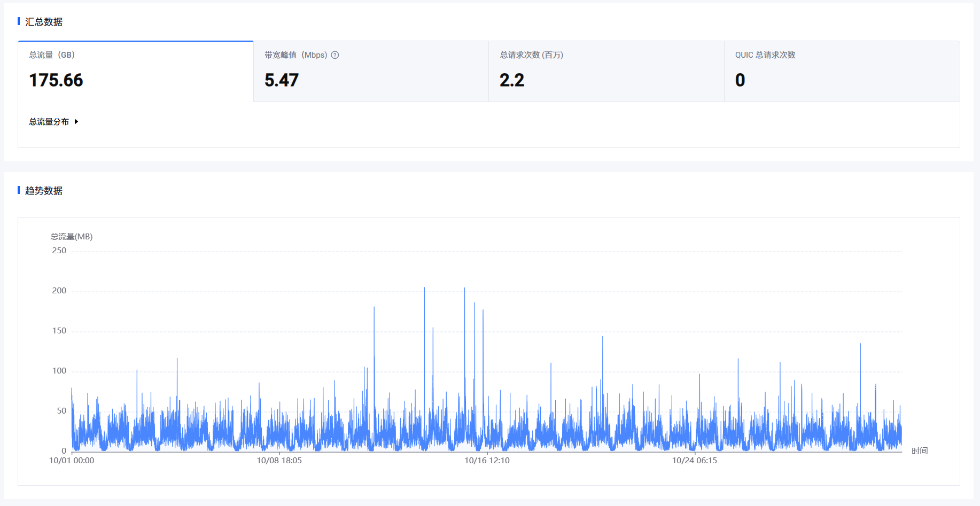Click the 总流量分布 text label
Viewport: 980px width, 506px height.
click(49, 122)
